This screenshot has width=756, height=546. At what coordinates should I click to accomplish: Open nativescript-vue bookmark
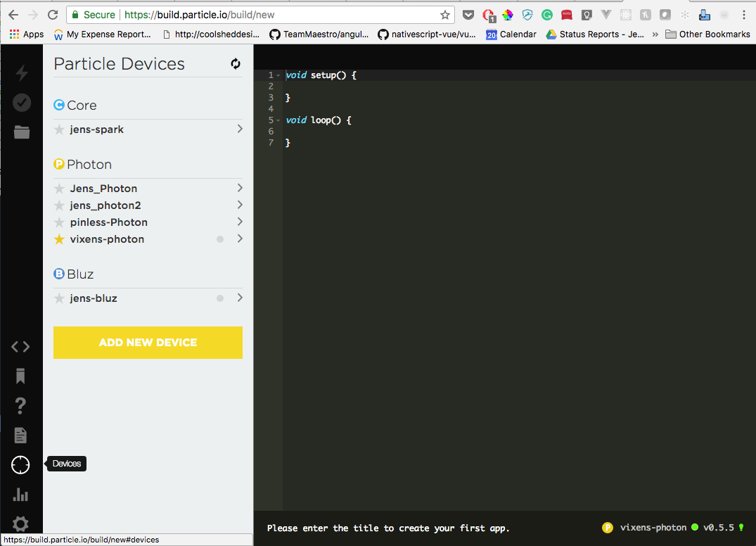[427, 34]
